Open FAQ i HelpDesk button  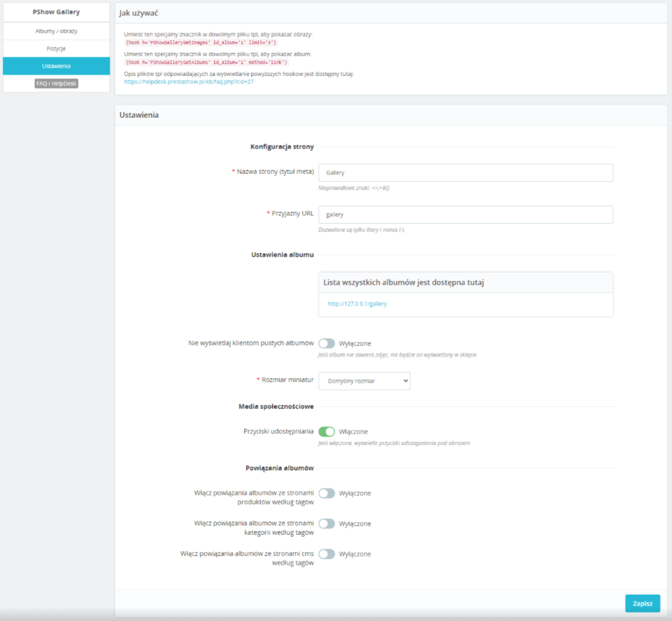coord(56,84)
